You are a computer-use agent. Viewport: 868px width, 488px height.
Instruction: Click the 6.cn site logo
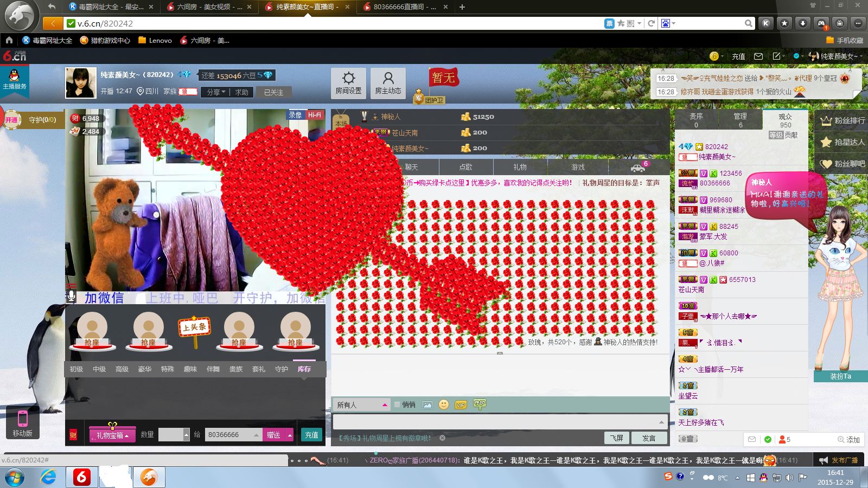click(x=15, y=56)
